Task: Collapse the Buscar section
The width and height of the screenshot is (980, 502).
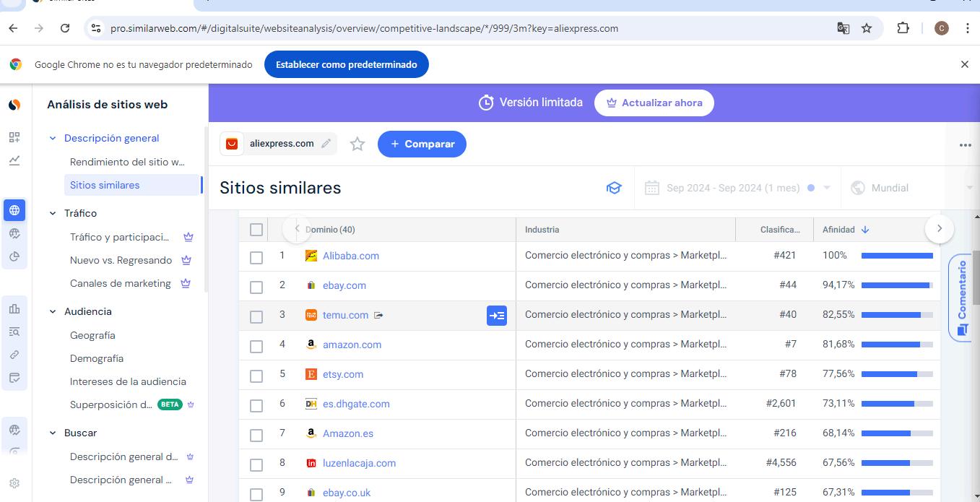Action: pyautogui.click(x=53, y=433)
